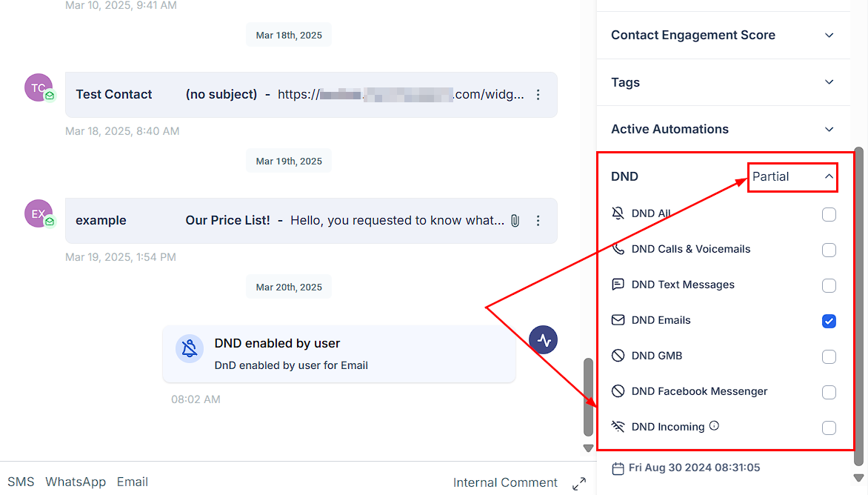868x495 pixels.
Task: Click the bell icon in DND enabled notice
Action: 190,349
